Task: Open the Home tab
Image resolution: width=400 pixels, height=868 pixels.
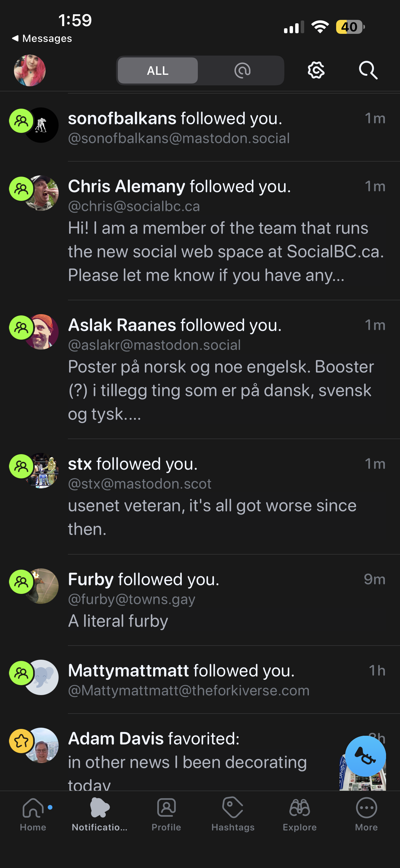Action: pyautogui.click(x=33, y=813)
